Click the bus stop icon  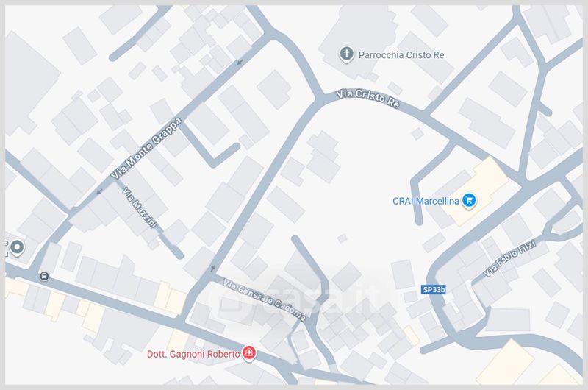(44, 277)
